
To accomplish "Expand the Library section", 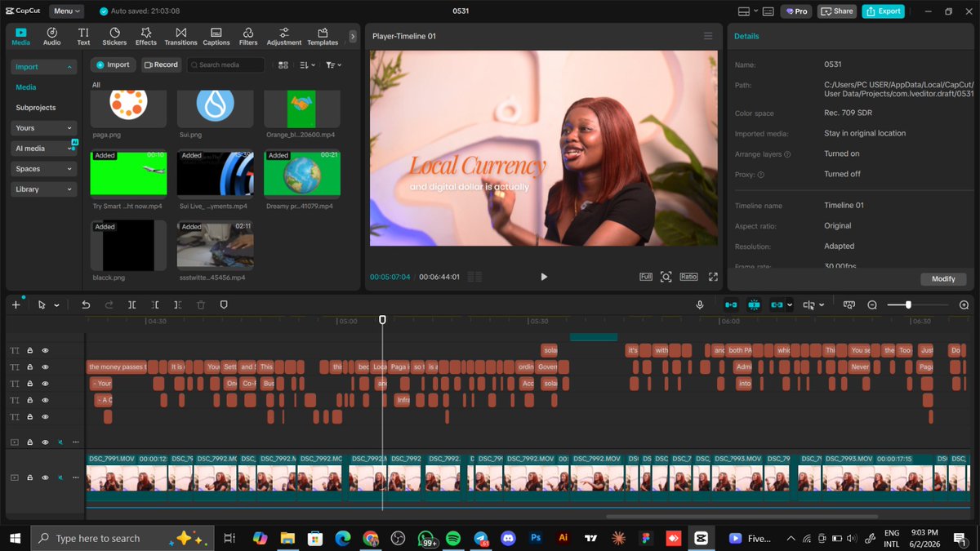I will coord(44,189).
